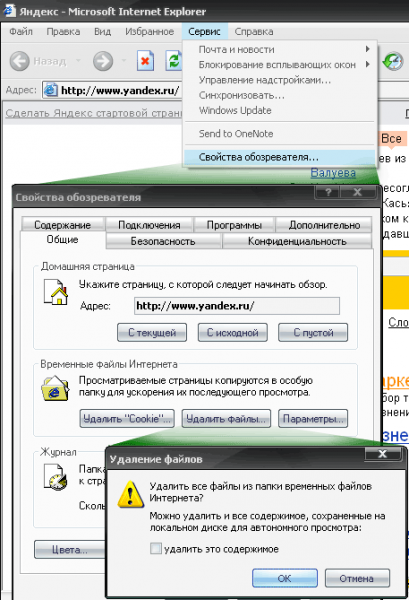Switch to the Программы tab
Image resolution: width=409 pixels, height=600 pixels.
(234, 225)
